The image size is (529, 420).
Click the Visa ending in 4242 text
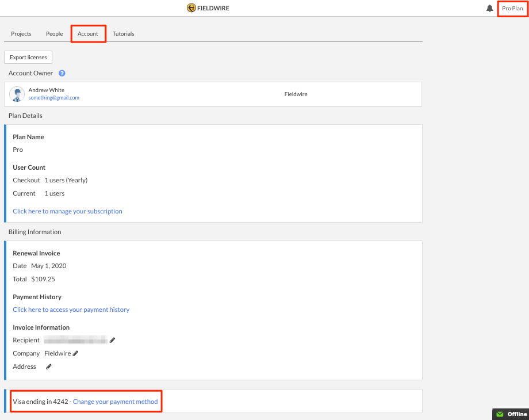(x=40, y=402)
